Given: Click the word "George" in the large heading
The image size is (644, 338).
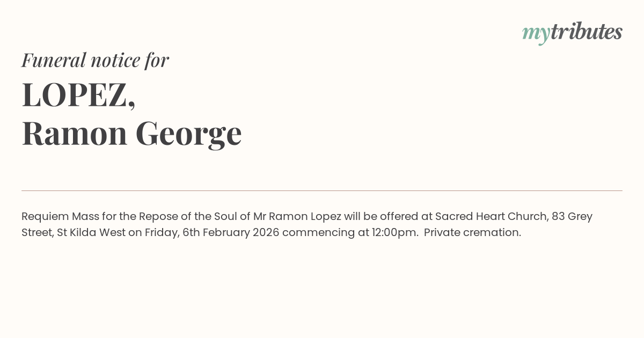Looking at the screenshot, I should [x=188, y=134].
